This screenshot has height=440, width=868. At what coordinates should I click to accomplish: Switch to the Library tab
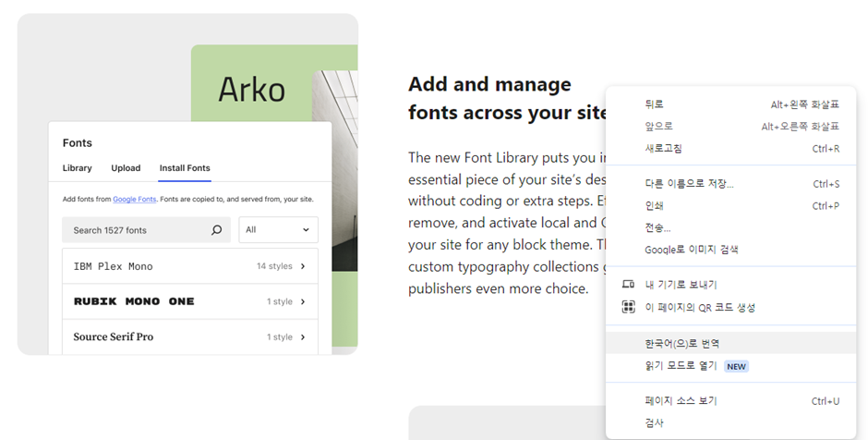78,168
